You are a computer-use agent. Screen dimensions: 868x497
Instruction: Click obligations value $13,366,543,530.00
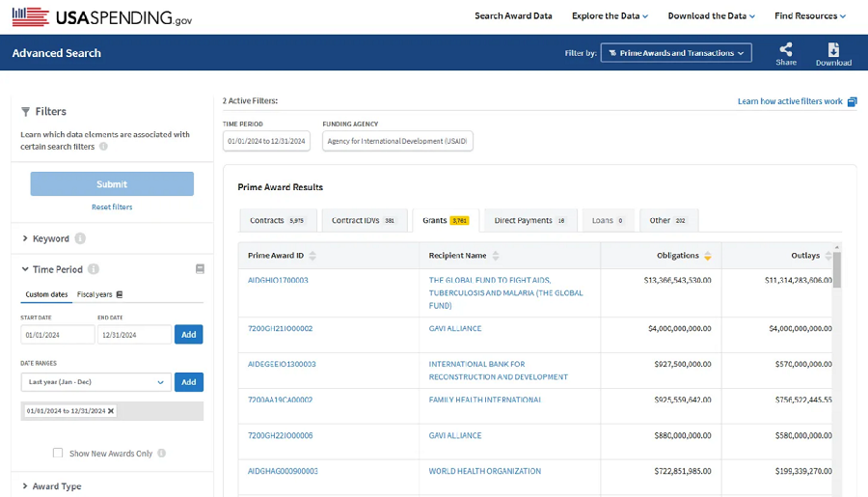point(678,281)
